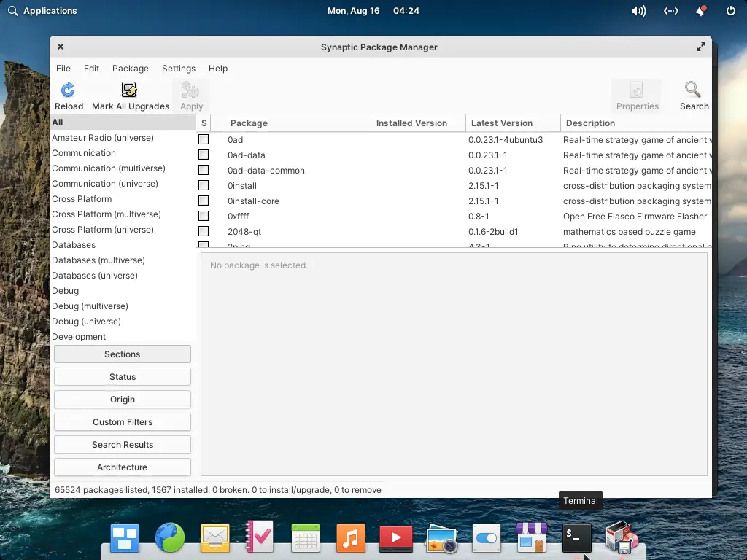Screen dimensions: 747x560
Task: Open Mail from the dock
Action: (x=215, y=538)
